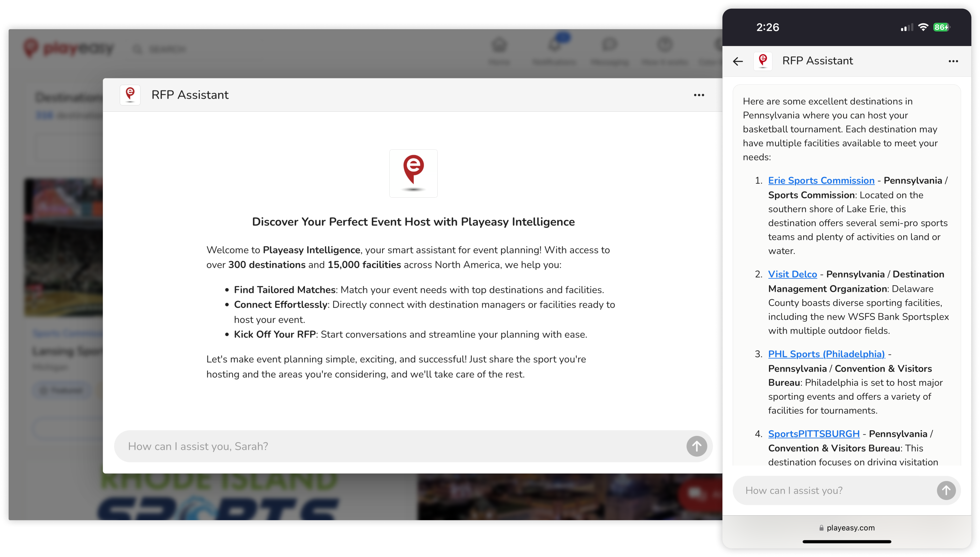
Task: Open the Visit Delco destination link
Action: [793, 274]
